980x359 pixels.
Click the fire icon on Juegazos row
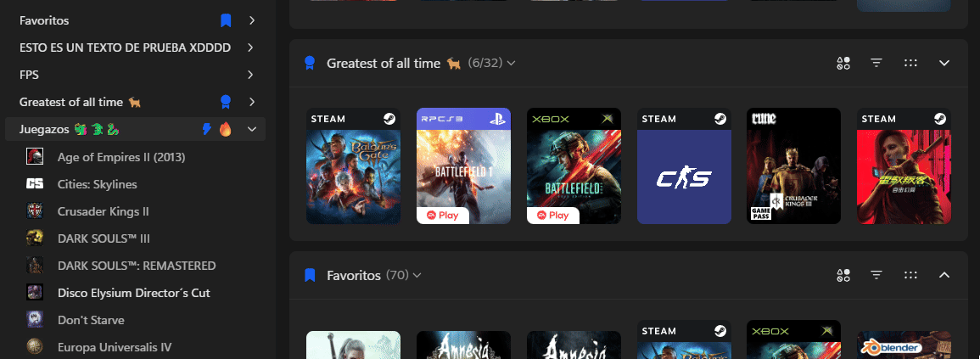225,129
